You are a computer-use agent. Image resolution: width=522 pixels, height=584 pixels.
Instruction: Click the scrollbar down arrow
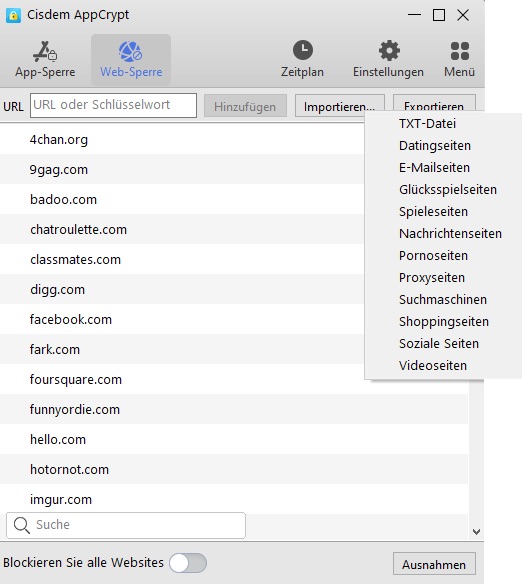(x=476, y=532)
